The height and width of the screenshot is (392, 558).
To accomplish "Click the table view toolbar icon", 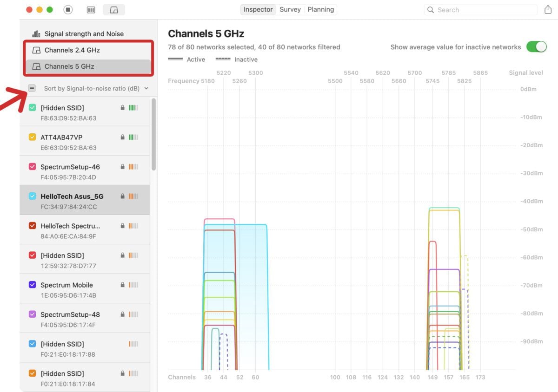I will click(91, 9).
